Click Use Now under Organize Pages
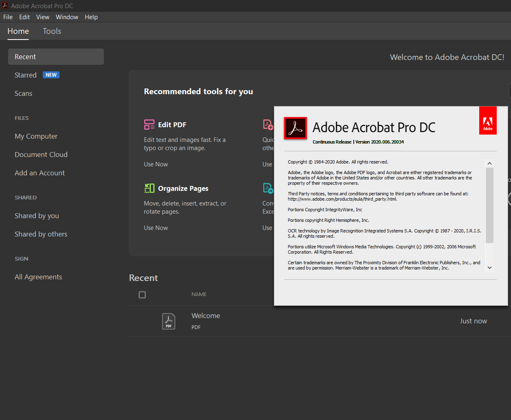 156,228
